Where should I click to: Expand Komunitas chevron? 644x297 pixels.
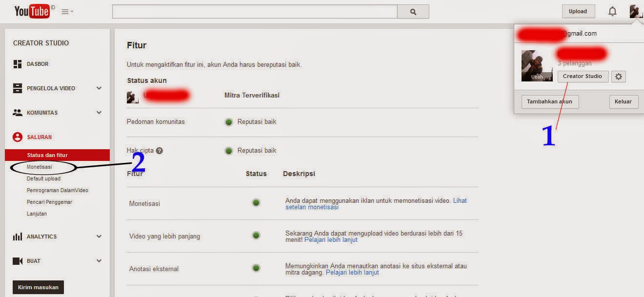click(99, 113)
